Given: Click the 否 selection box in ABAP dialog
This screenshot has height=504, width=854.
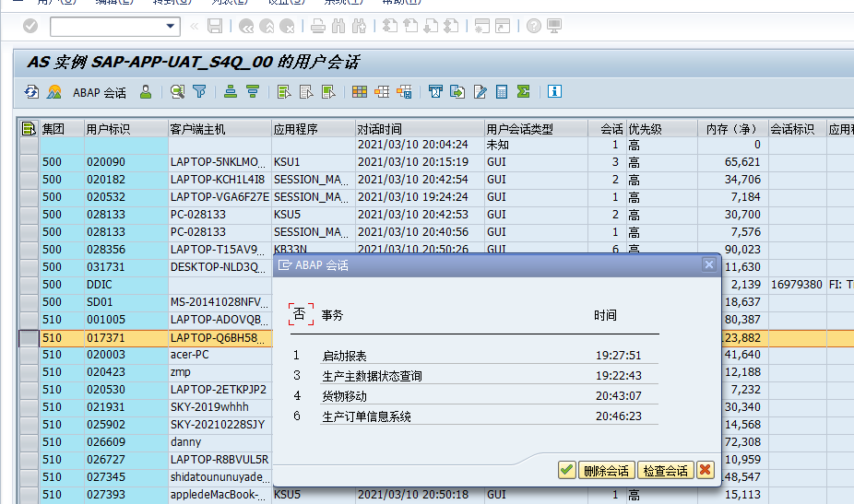Looking at the screenshot, I should [301, 314].
